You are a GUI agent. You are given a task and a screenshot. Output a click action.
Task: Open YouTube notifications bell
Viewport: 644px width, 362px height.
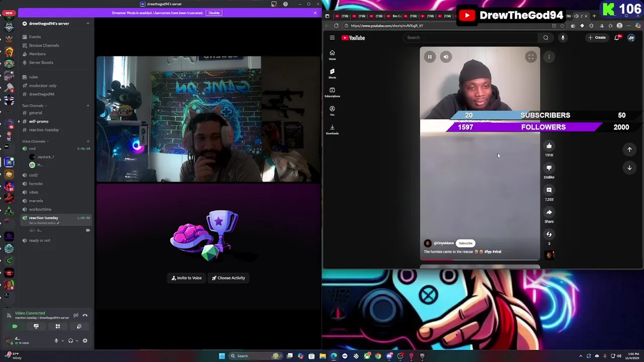(x=617, y=38)
